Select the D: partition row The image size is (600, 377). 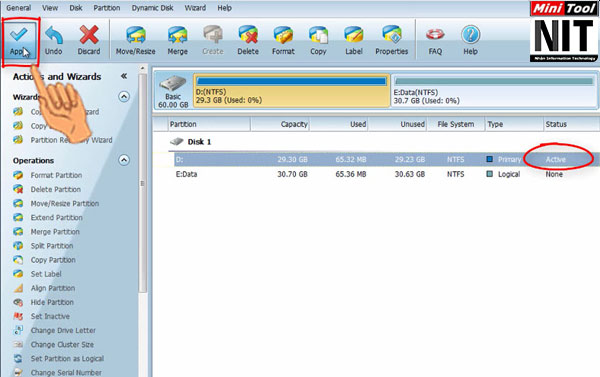click(x=386, y=159)
